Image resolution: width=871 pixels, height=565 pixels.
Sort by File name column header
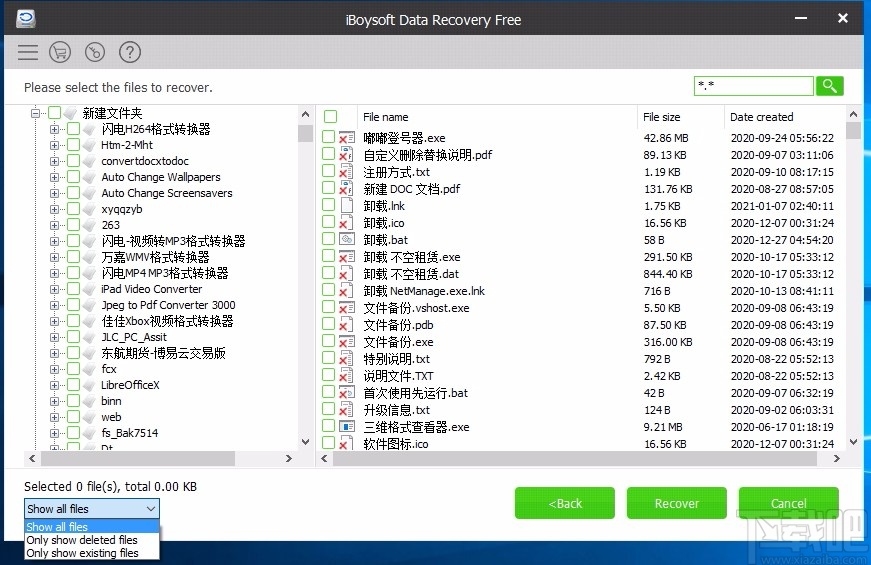497,117
